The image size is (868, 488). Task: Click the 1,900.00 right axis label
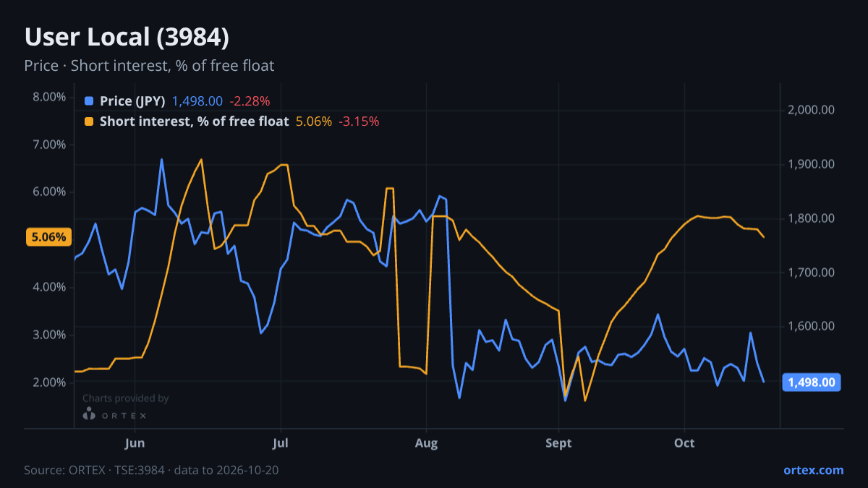[812, 164]
